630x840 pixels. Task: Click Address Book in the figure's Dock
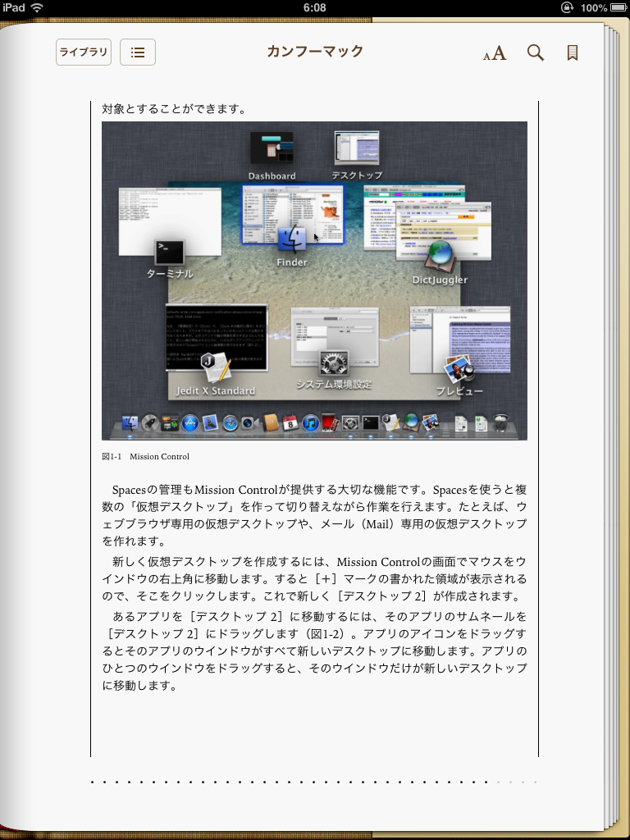[271, 423]
